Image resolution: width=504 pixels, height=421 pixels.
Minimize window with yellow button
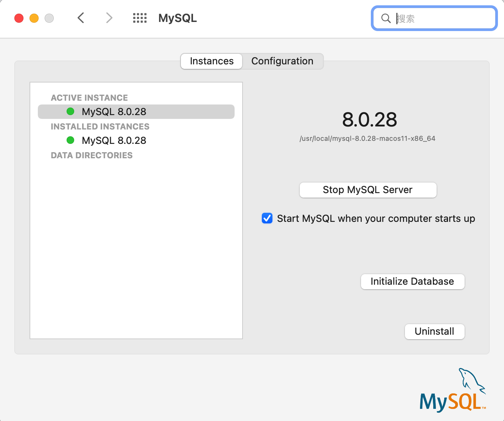[34, 18]
